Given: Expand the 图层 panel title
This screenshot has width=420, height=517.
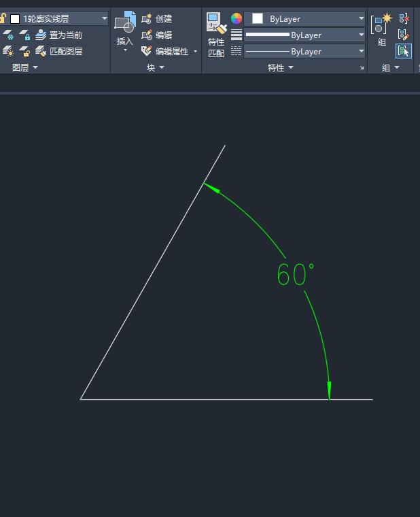Looking at the screenshot, I should pos(25,68).
